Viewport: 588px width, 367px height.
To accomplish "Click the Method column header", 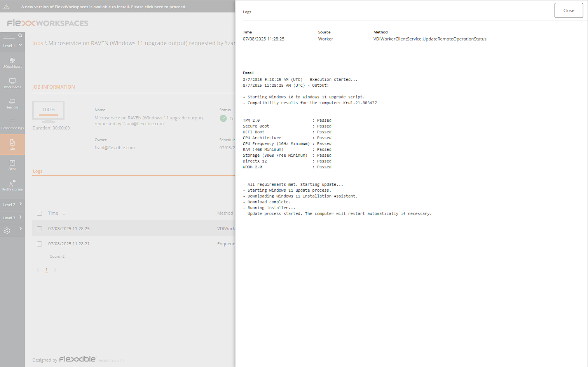I will (225, 213).
